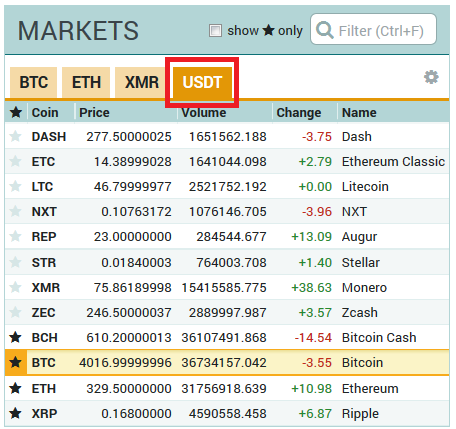Focus the Filter (Ctrl+F) input field

(373, 29)
